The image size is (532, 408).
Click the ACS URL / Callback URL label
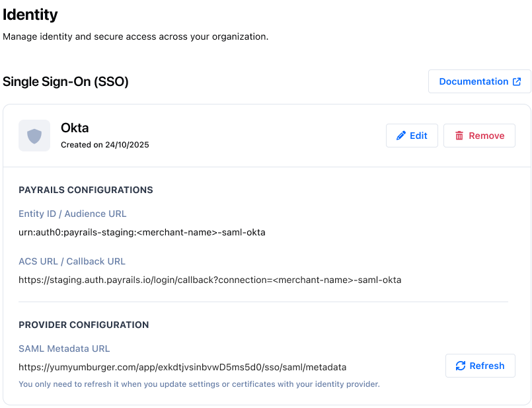pos(72,261)
